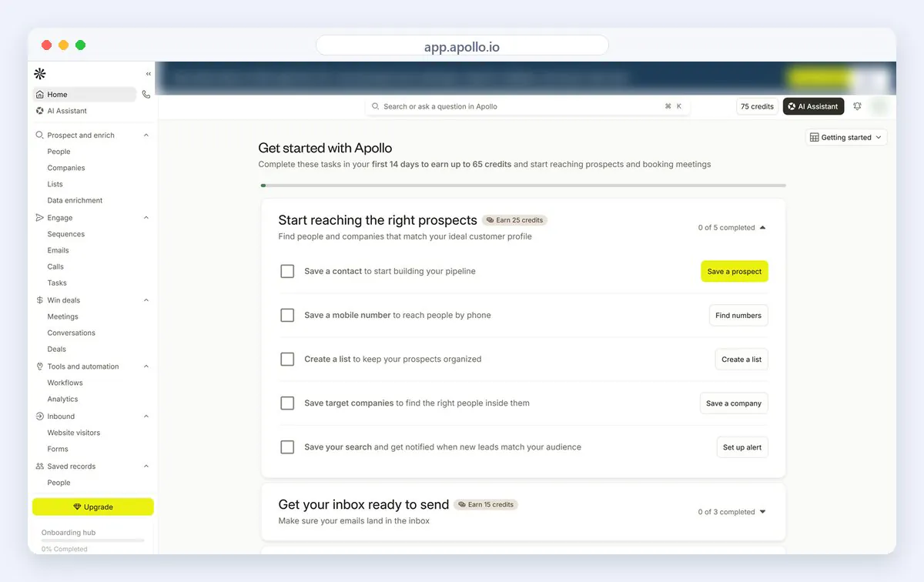Click the Home house icon
Image resolution: width=924 pixels, height=582 pixels.
pos(40,95)
